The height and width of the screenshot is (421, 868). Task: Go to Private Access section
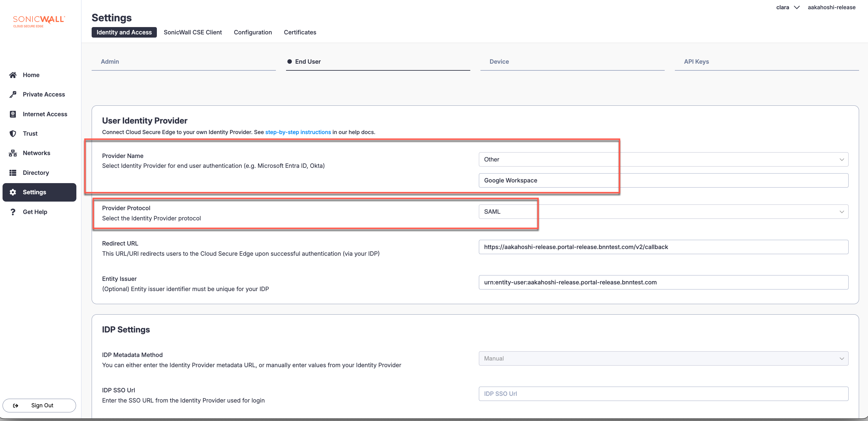(39, 95)
